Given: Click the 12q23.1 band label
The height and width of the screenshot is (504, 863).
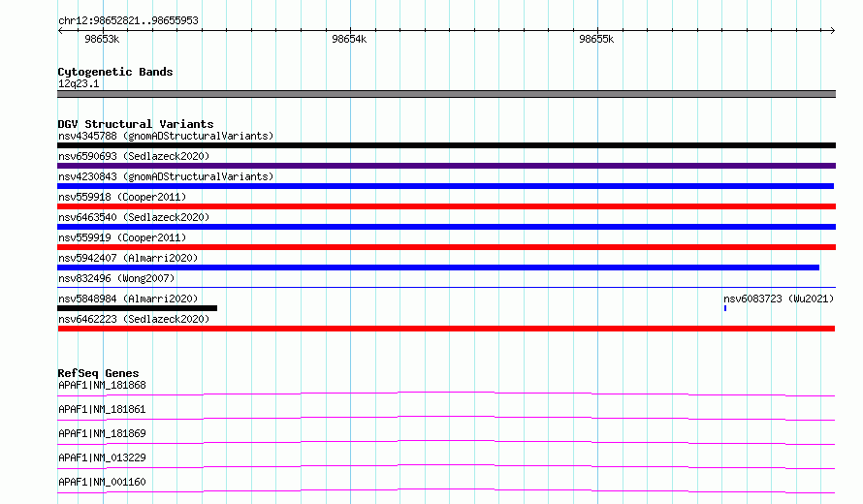Looking at the screenshot, I should (x=79, y=83).
